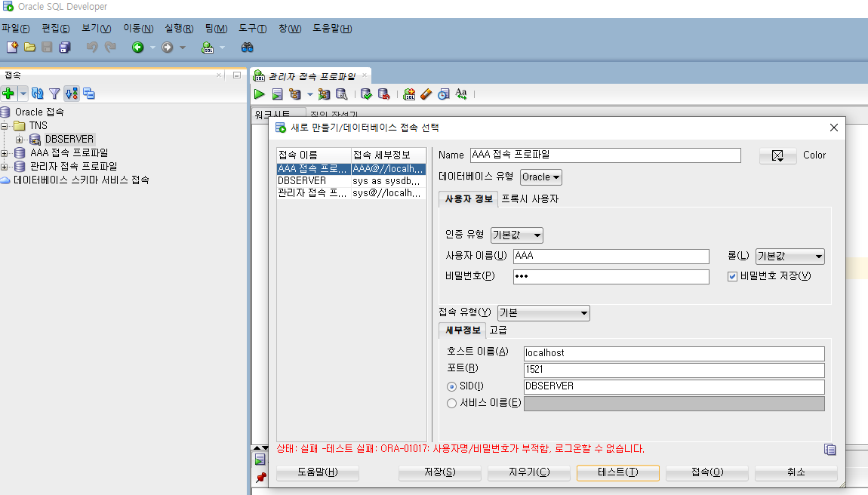868x495 pixels.
Task: Click the binoculars Find DB Object icon
Action: 247,48
